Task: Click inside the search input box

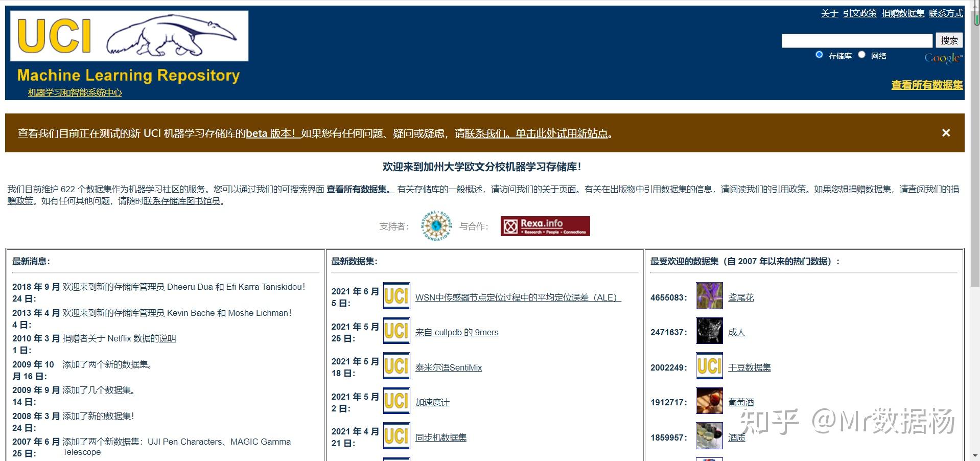Action: 857,40
